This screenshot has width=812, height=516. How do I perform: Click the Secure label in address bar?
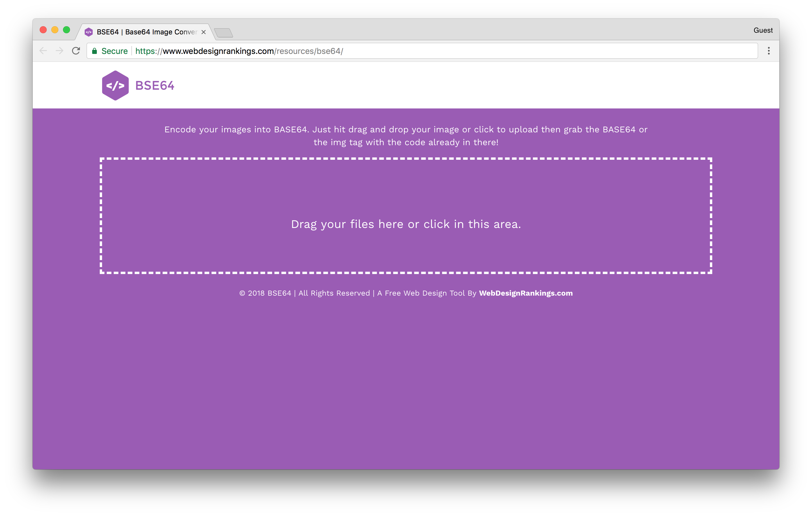click(114, 51)
